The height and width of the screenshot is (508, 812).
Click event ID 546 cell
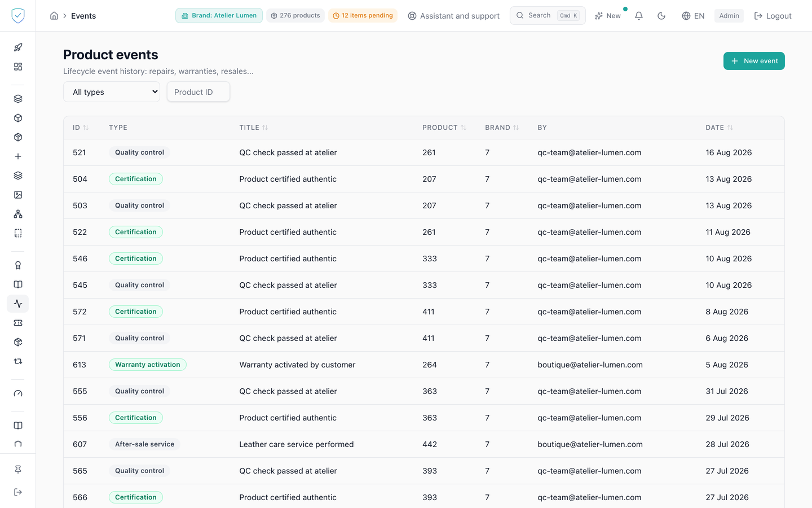pyautogui.click(x=80, y=259)
